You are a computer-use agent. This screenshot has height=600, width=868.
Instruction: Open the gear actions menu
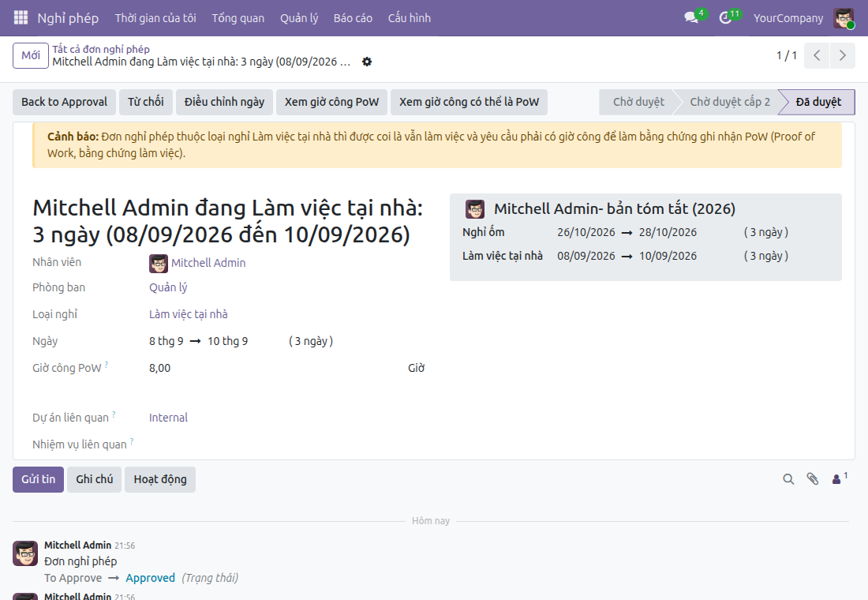point(366,62)
